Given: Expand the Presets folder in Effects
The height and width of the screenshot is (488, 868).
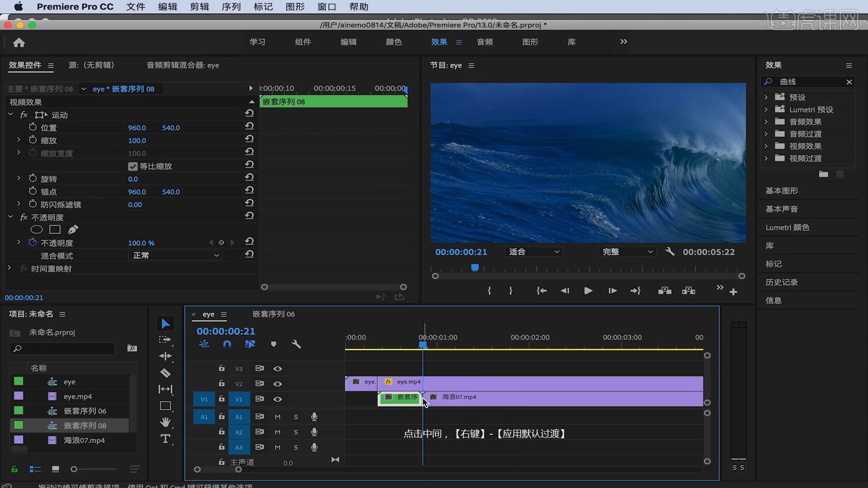Looking at the screenshot, I should [x=766, y=97].
